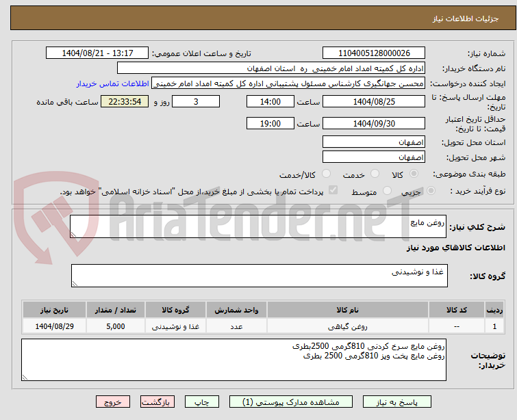The image size is (517, 420).
Task: Click the جزئیات اطلاعات نیاز page title
Action: [x=465, y=18]
